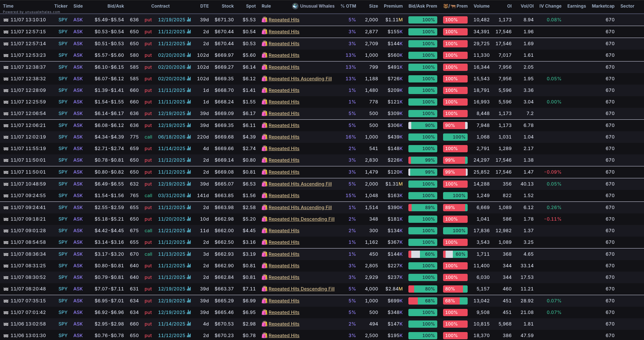Open chart icon in the 11/07 12:57:15 row
The width and height of the screenshot is (644, 340).
(x=189, y=32)
